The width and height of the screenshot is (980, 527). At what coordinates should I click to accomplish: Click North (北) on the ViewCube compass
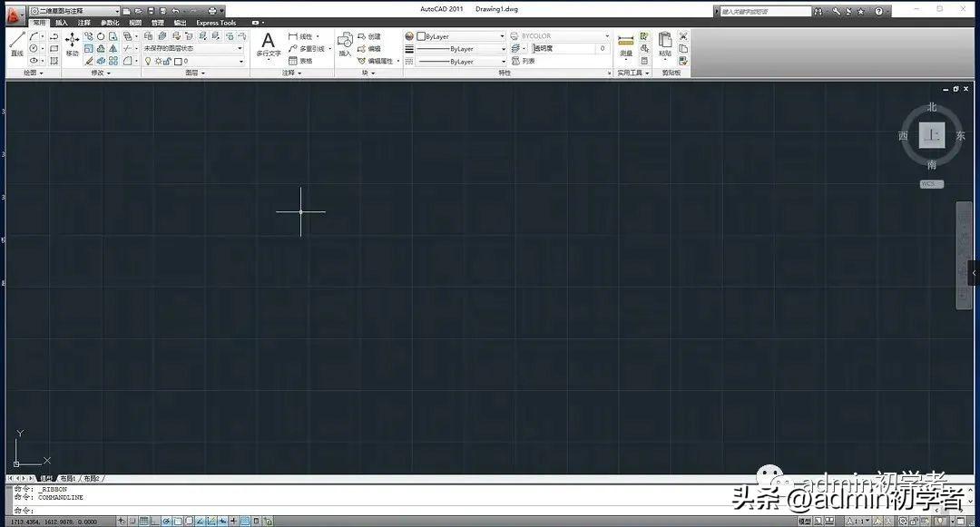click(932, 107)
